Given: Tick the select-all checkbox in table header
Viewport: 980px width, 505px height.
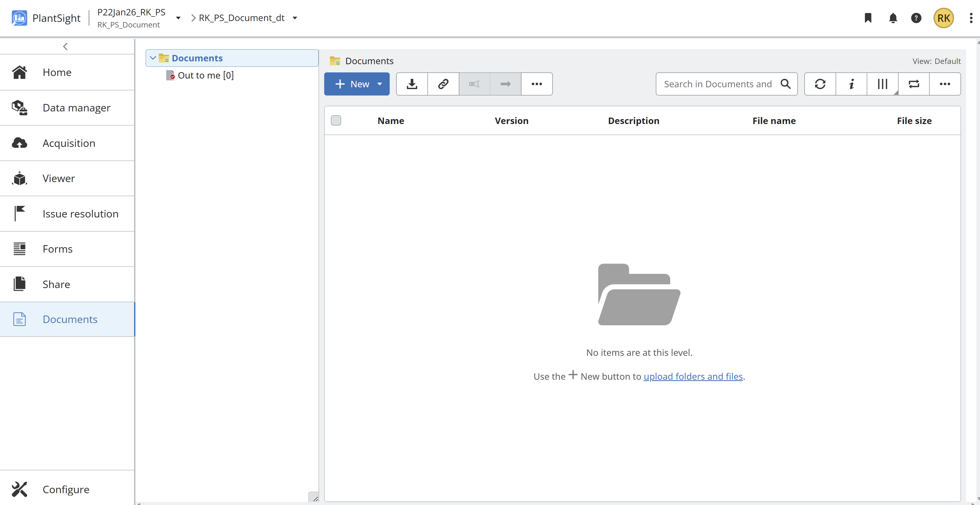Looking at the screenshot, I should tap(335, 121).
